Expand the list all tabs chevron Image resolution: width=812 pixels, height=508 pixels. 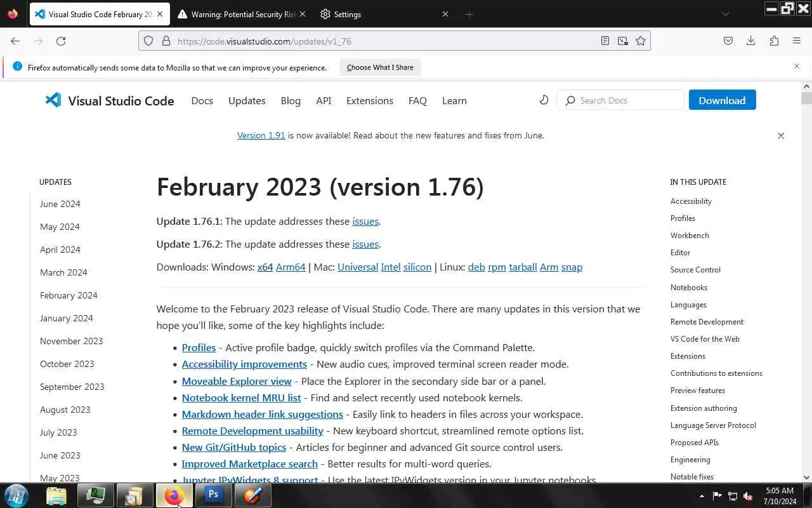pos(726,14)
